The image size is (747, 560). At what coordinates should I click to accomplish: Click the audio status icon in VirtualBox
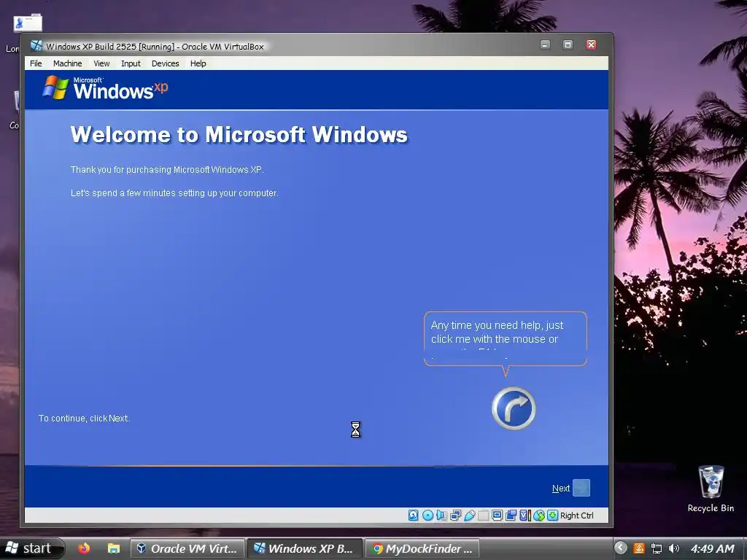pyautogui.click(x=441, y=516)
